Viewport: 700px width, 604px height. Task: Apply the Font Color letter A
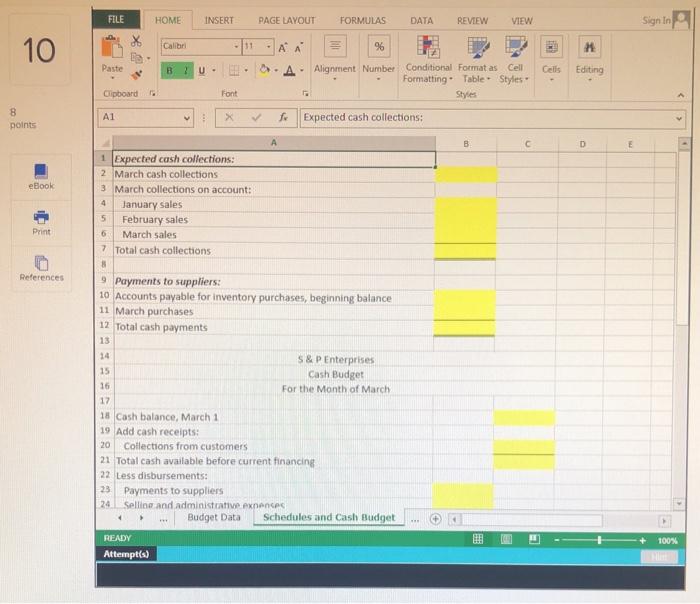click(x=289, y=71)
